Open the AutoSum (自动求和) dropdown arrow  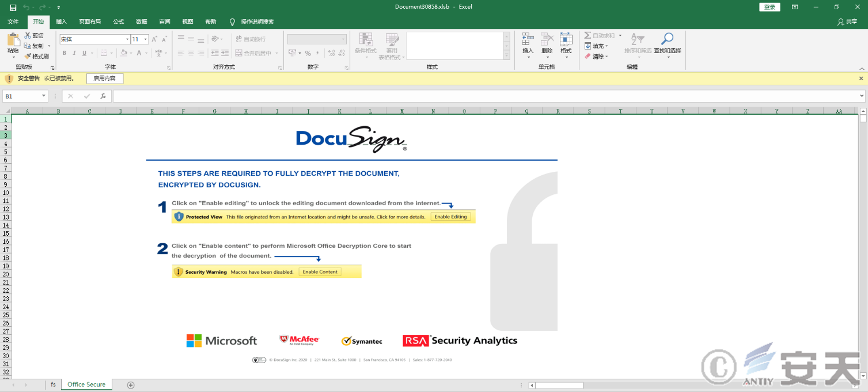(620, 36)
